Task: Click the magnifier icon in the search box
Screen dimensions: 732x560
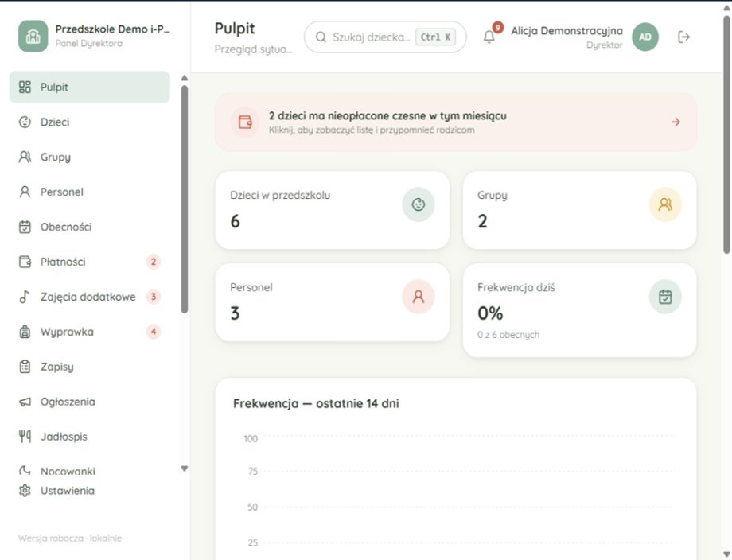Action: pyautogui.click(x=321, y=37)
